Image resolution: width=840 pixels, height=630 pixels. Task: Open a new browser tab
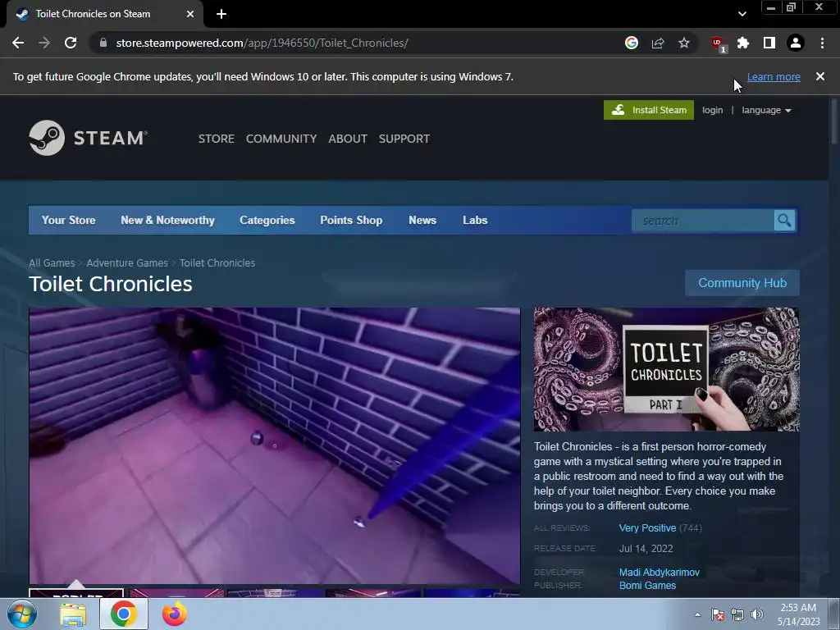[221, 14]
